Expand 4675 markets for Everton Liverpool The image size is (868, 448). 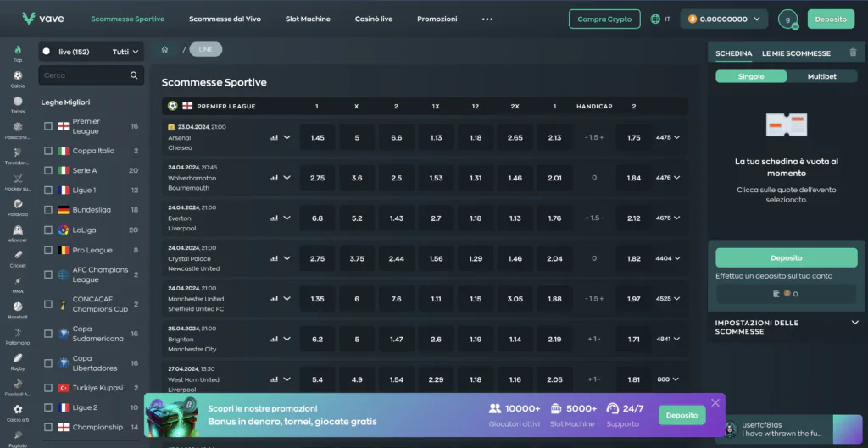pos(668,218)
